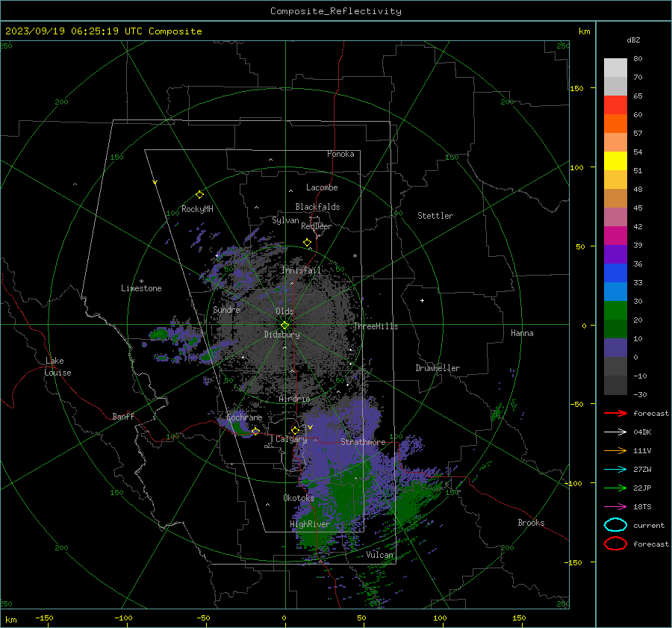Screen dimensions: 672x628
Task: Click the RockyMH label
Action: tap(197, 209)
